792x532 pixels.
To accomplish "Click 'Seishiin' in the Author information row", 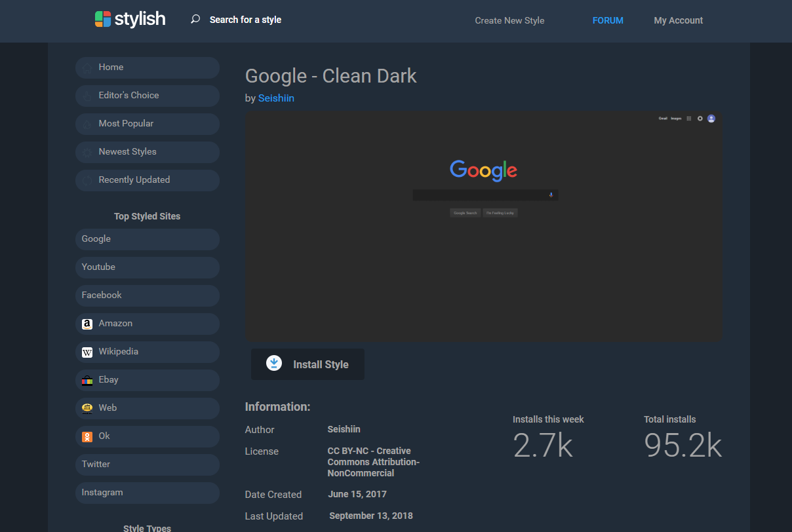I will click(344, 429).
